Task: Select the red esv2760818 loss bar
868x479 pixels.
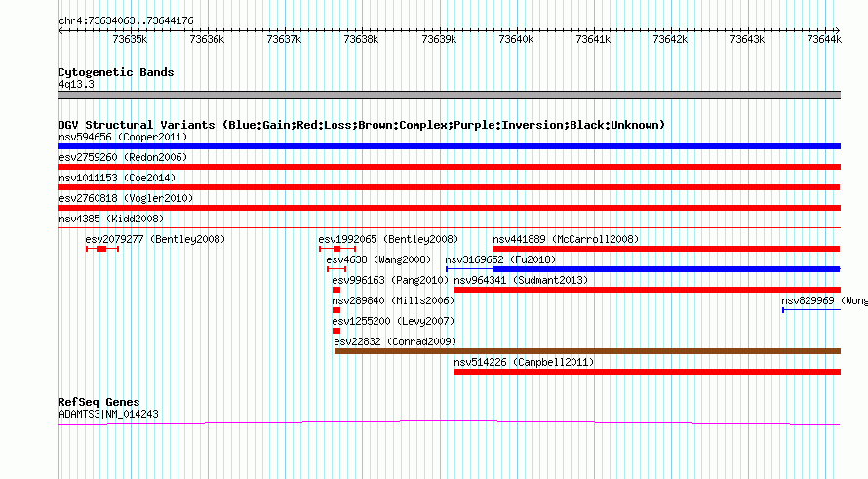Action: coord(449,208)
